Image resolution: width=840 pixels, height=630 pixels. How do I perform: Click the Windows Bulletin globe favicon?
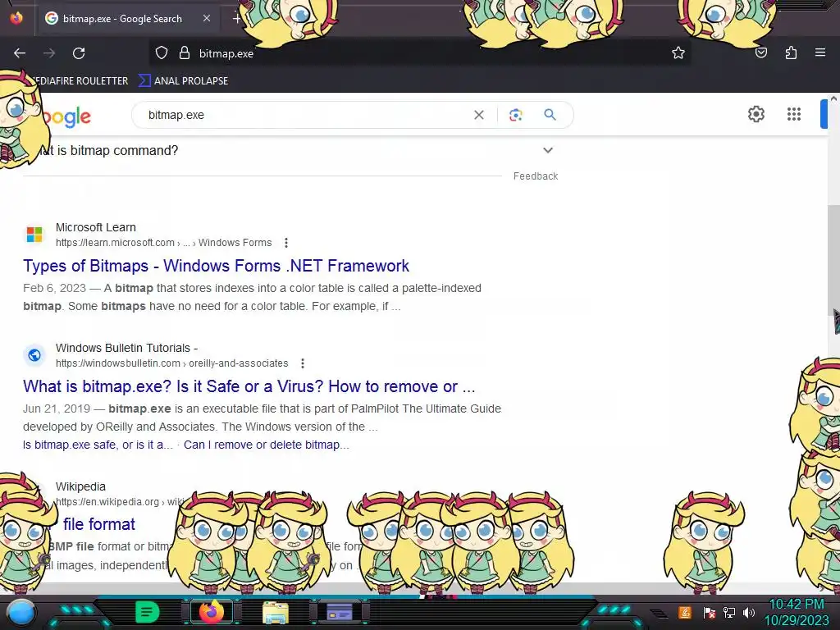click(x=34, y=355)
